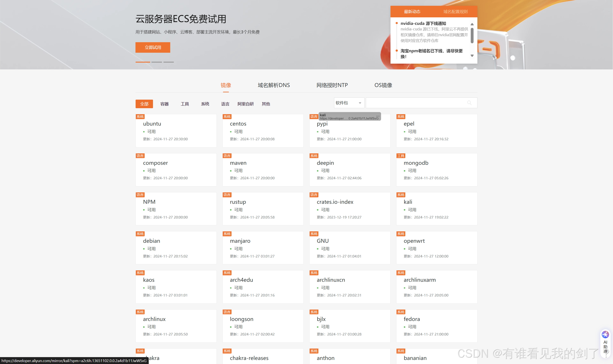Select the third carousel indicator bar

pos(169,62)
